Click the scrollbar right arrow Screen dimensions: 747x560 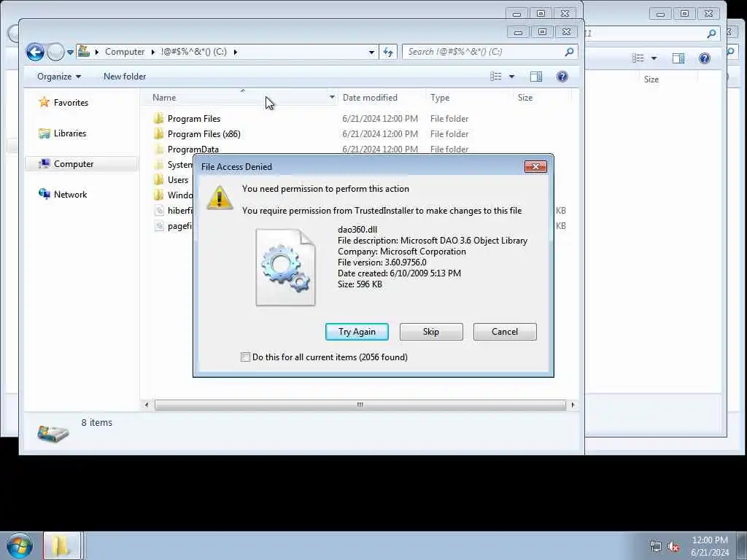(x=573, y=405)
